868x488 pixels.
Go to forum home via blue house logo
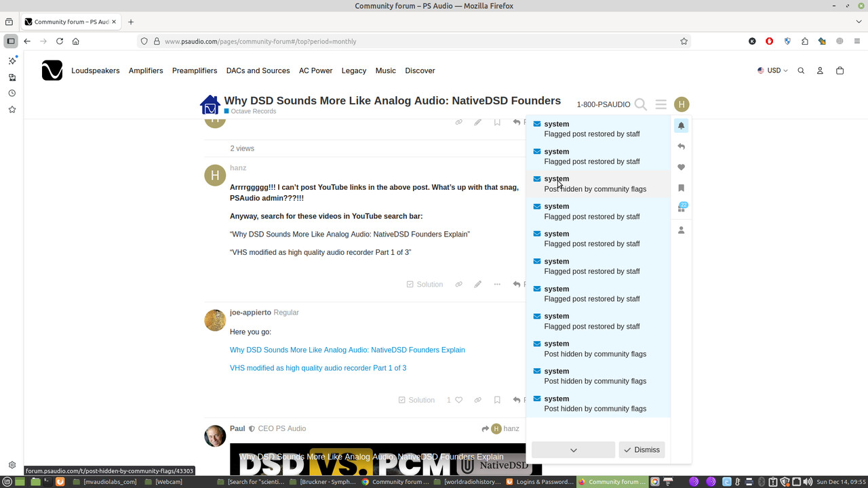click(210, 105)
